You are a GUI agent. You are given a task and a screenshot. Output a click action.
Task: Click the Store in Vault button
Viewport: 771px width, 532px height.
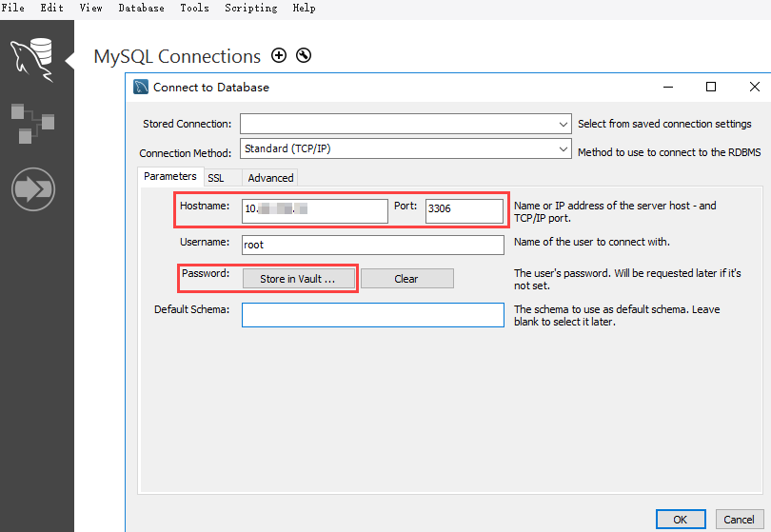coord(298,279)
